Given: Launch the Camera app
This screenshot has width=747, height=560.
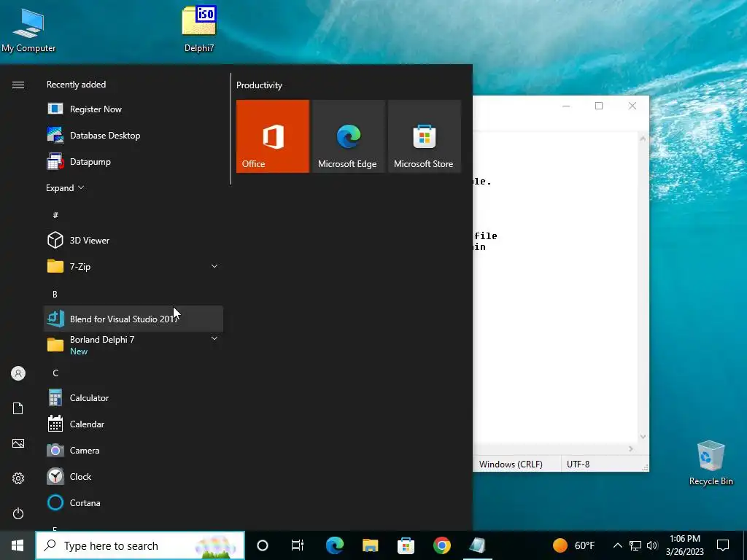Looking at the screenshot, I should (x=133, y=450).
